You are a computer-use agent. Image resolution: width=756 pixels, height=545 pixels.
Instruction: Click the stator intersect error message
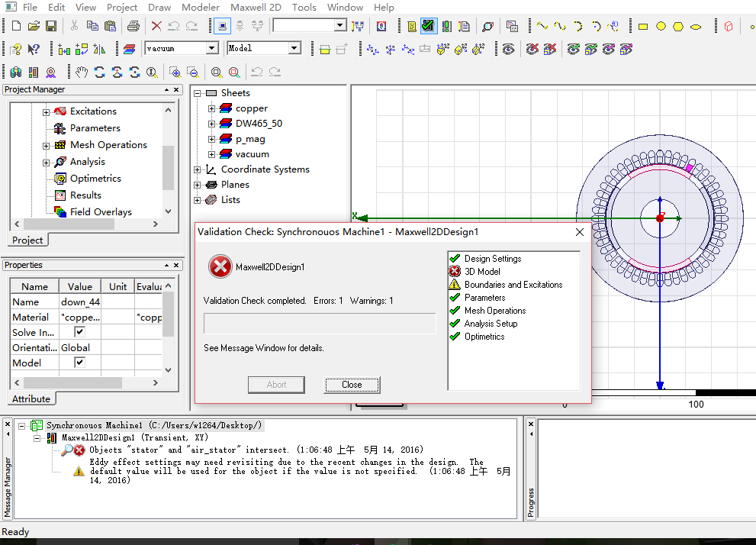point(256,450)
